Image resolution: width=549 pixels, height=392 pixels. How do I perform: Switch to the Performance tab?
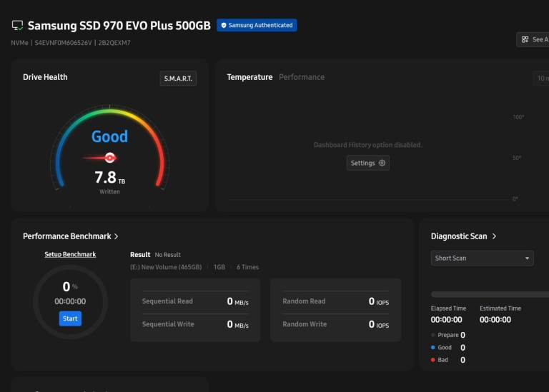pyautogui.click(x=301, y=77)
